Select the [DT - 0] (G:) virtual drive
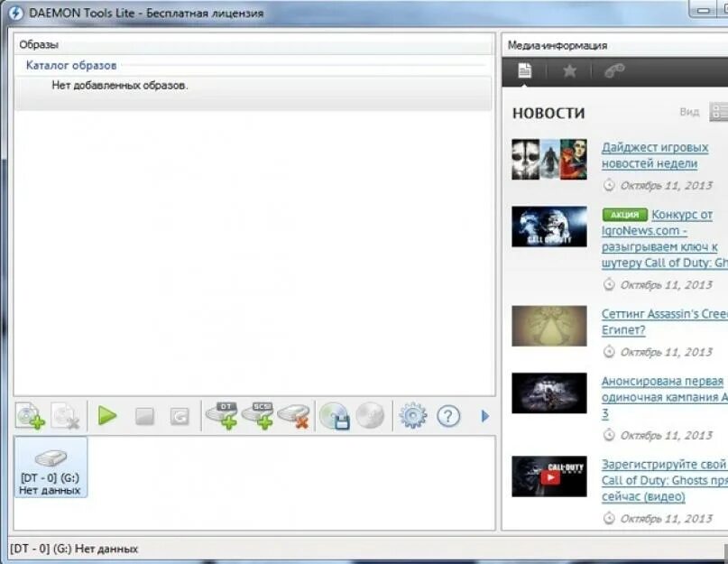The height and width of the screenshot is (564, 728). [x=51, y=467]
